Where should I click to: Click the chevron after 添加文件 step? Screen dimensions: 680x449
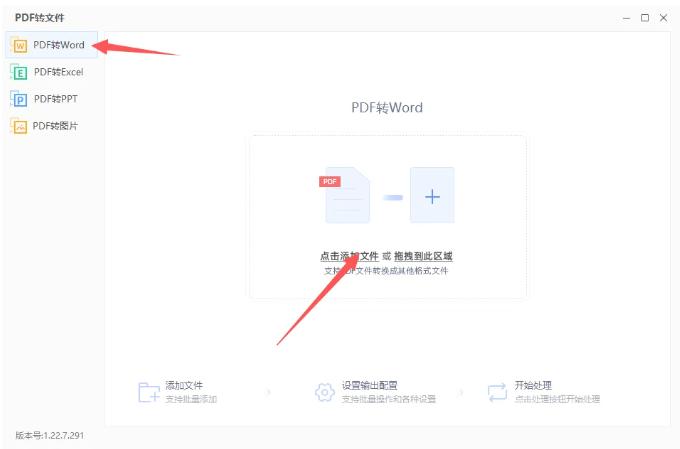(268, 392)
